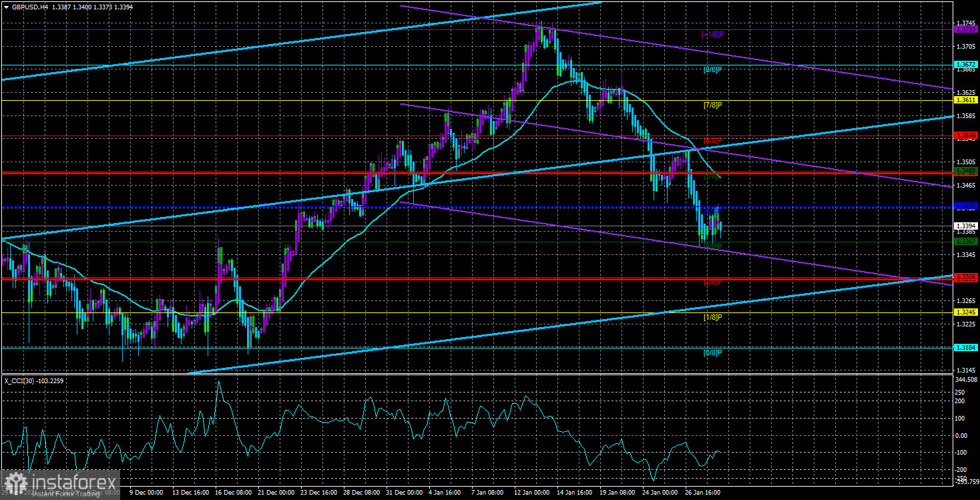Image resolution: width=980 pixels, height=500 pixels.
Task: Click the [8/8]P Murray level label
Action: (713, 69)
